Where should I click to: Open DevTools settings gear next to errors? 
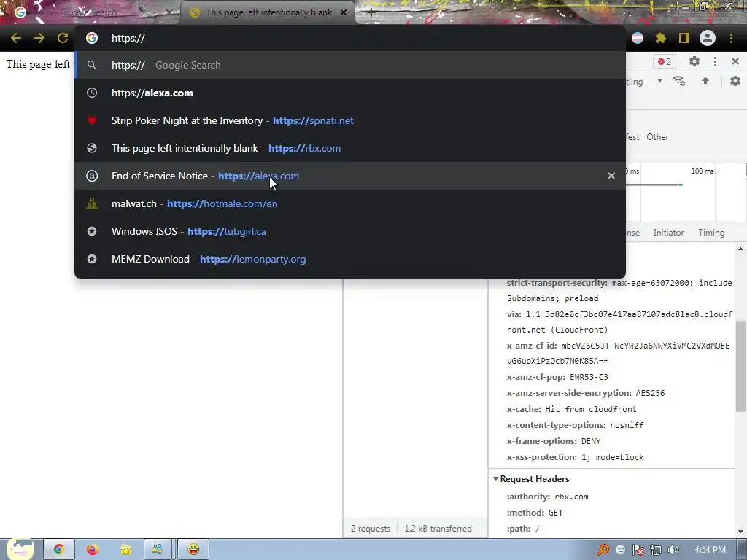[694, 61]
